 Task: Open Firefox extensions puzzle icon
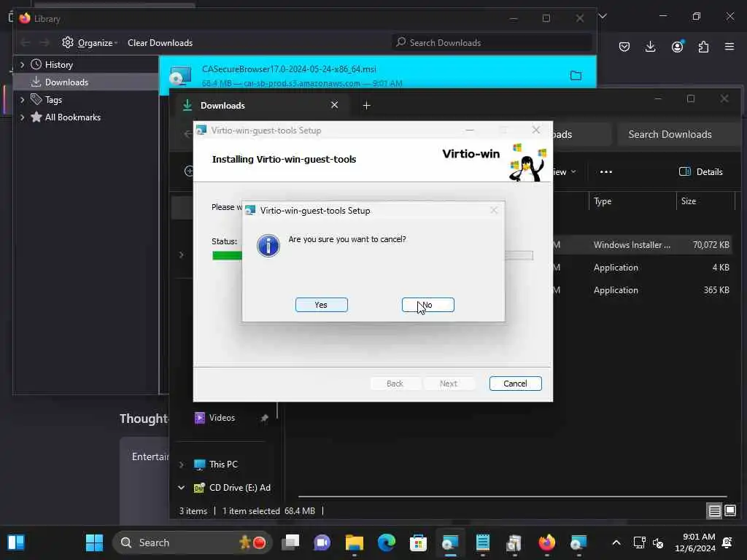[703, 47]
